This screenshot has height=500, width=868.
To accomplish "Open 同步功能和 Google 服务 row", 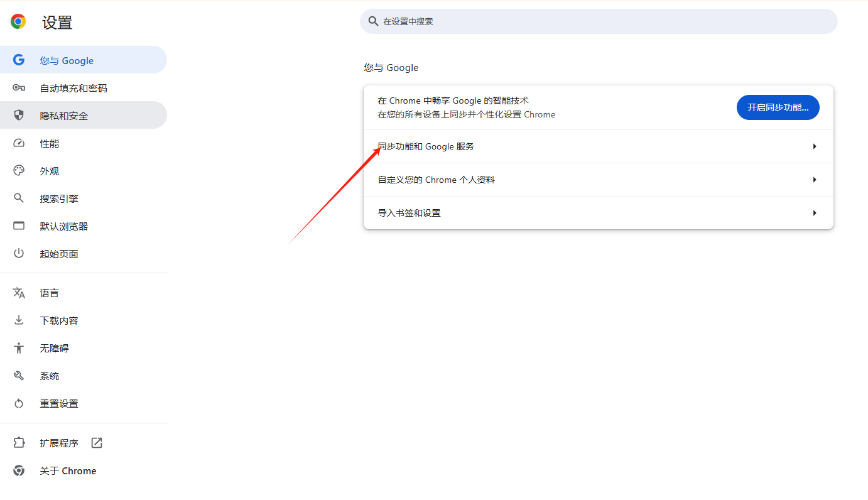I will 599,146.
